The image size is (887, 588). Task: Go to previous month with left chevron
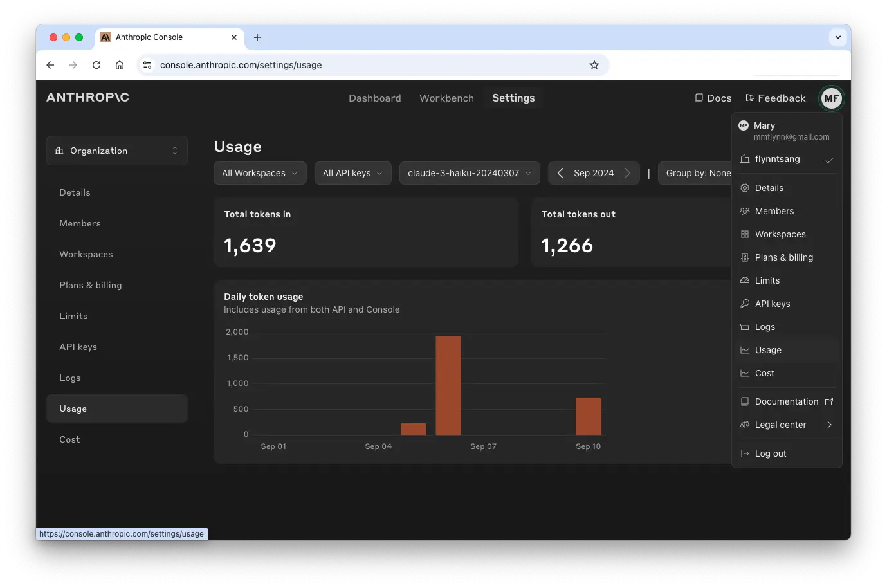[560, 173]
